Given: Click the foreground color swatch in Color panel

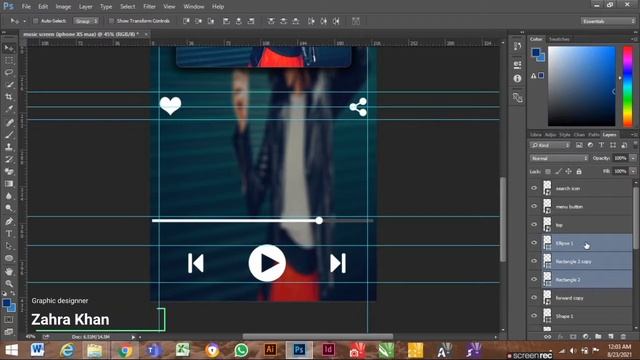Looking at the screenshot, I should pyautogui.click(x=536, y=52).
